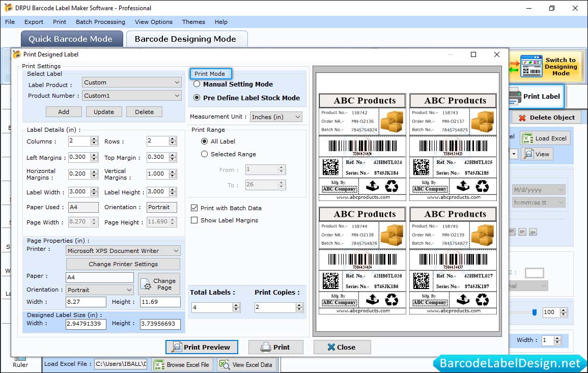Click the white color swatch box
Screen dimensions: 588x373
click(x=535, y=273)
